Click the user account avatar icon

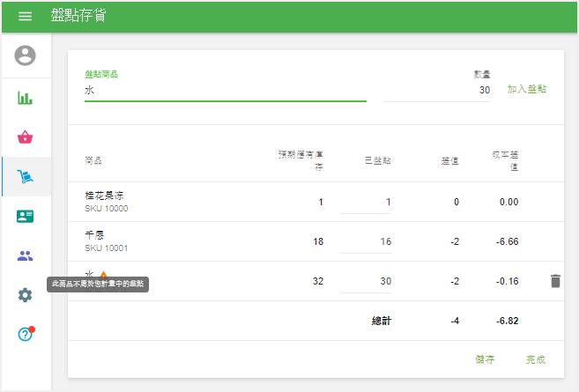pos(26,55)
